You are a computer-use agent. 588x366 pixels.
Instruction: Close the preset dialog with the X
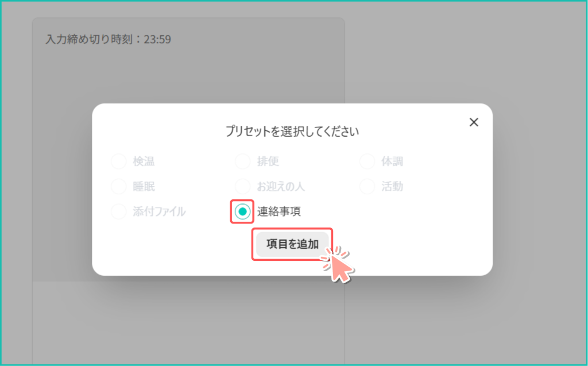(474, 122)
